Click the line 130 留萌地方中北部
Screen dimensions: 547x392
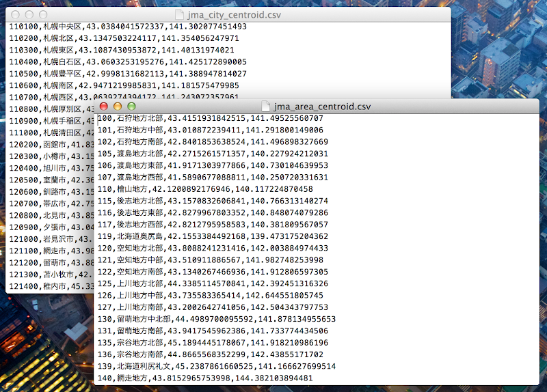pos(217,319)
